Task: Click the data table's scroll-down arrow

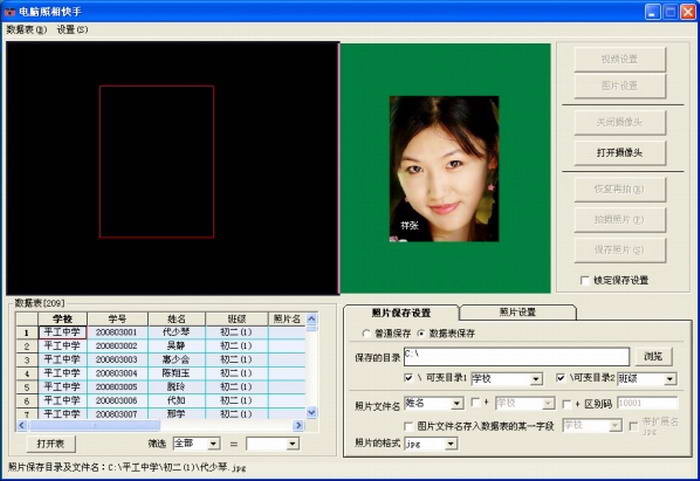Action: click(x=311, y=412)
